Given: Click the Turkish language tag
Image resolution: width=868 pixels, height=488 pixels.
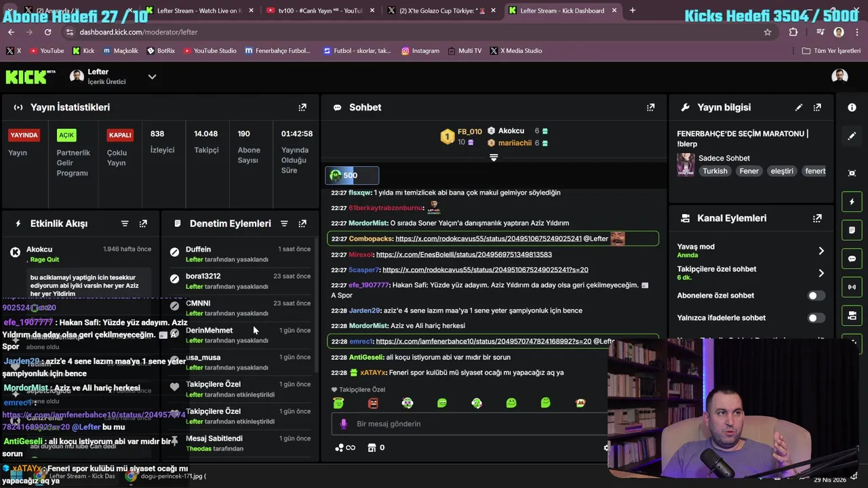Looking at the screenshot, I should click(x=715, y=171).
